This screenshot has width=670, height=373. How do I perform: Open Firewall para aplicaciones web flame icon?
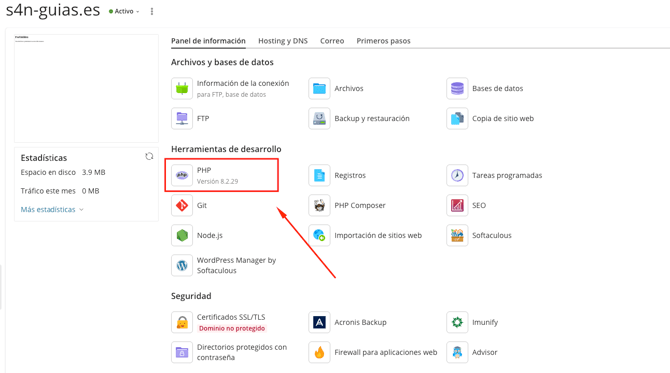(319, 352)
